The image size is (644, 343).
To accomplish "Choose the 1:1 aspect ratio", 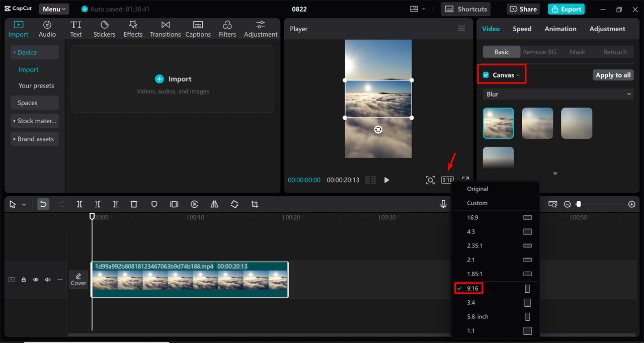I will click(496, 331).
